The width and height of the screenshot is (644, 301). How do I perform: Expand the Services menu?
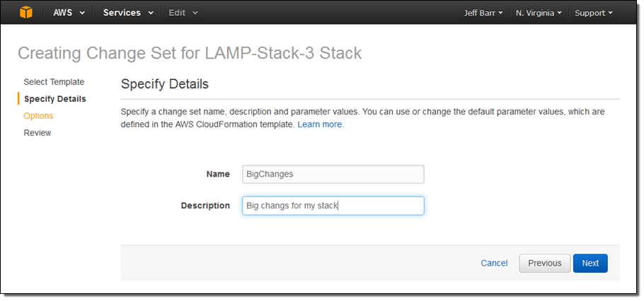click(x=127, y=13)
